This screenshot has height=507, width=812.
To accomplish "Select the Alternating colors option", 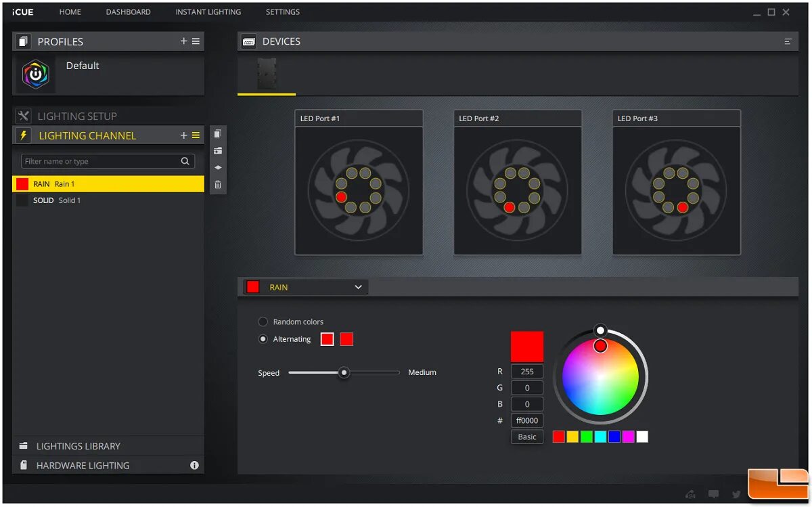I will 263,339.
